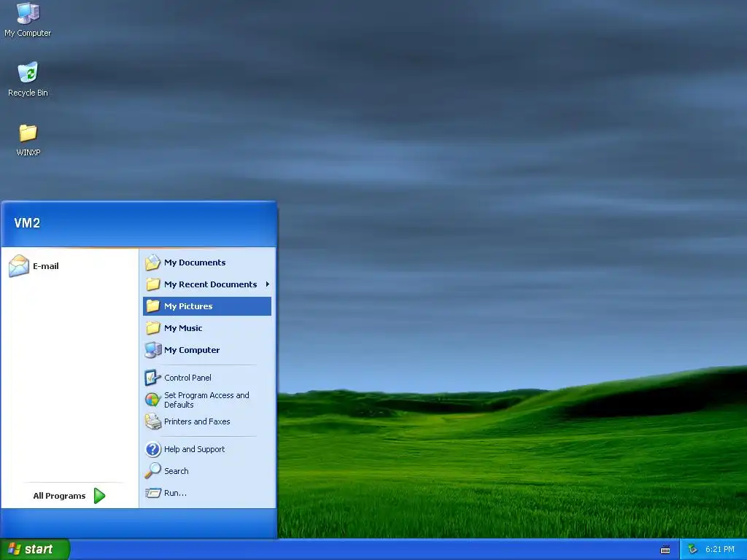
Task: Expand the My Recent Documents submenu arrow
Action: pyautogui.click(x=267, y=284)
